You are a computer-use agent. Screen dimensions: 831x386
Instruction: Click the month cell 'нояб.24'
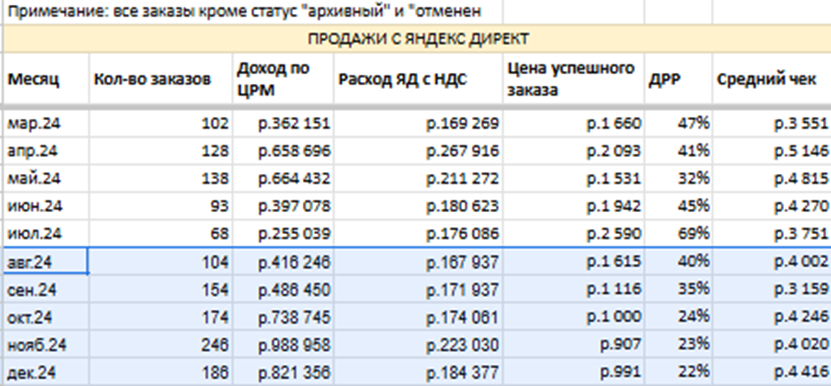47,345
